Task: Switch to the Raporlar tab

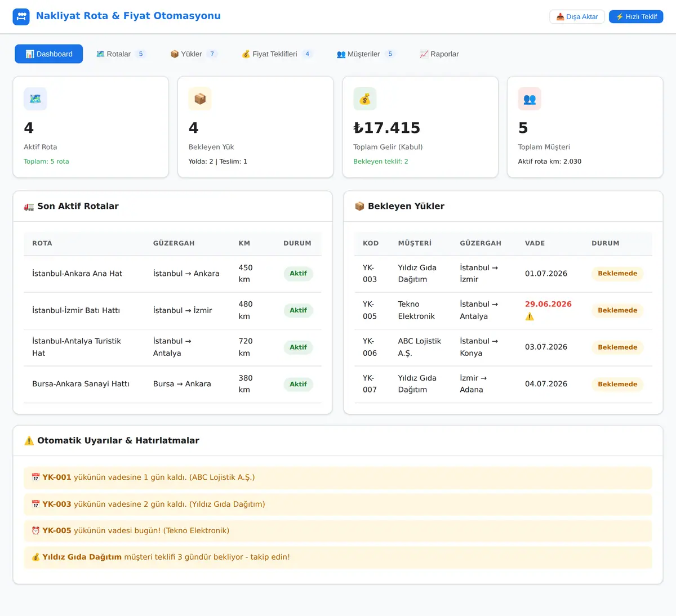Action: click(x=439, y=54)
